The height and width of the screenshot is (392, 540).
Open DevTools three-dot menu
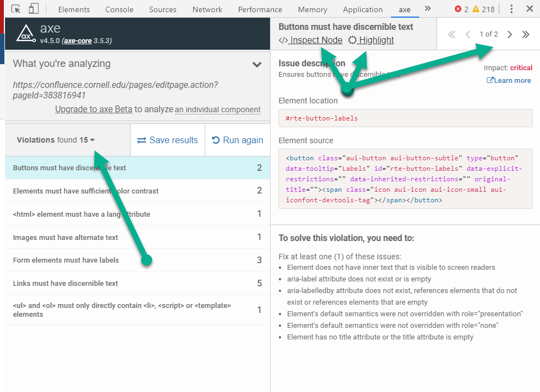click(511, 9)
